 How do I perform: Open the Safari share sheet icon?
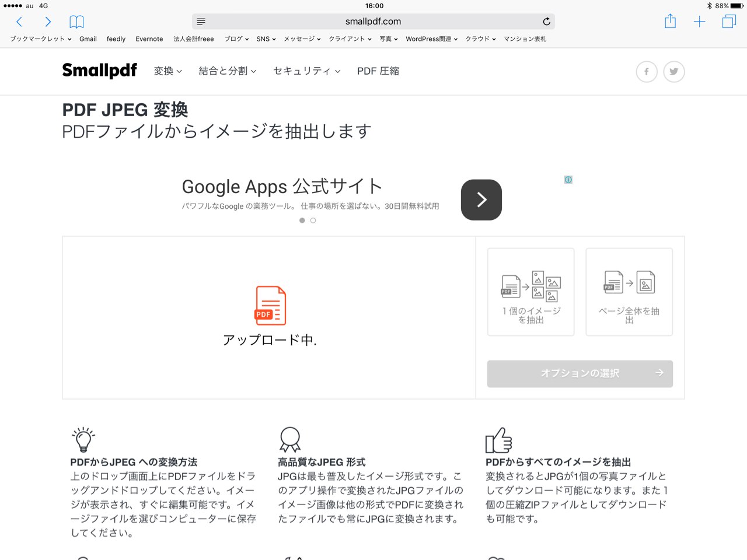(670, 22)
